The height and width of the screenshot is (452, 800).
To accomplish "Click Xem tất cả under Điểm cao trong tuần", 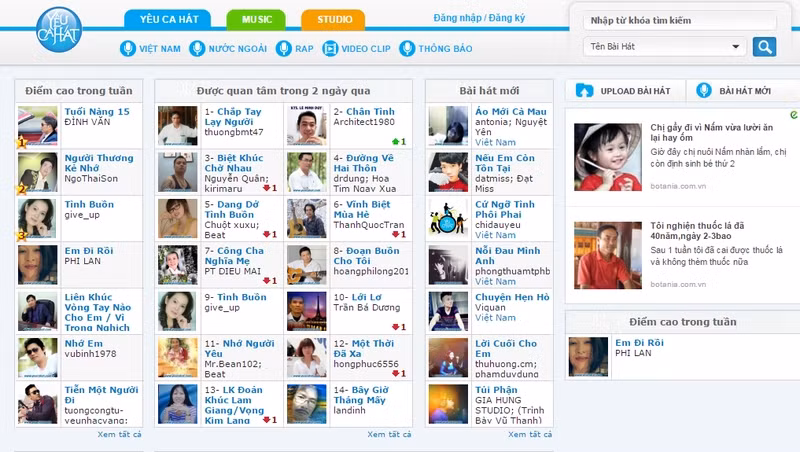I will (120, 435).
